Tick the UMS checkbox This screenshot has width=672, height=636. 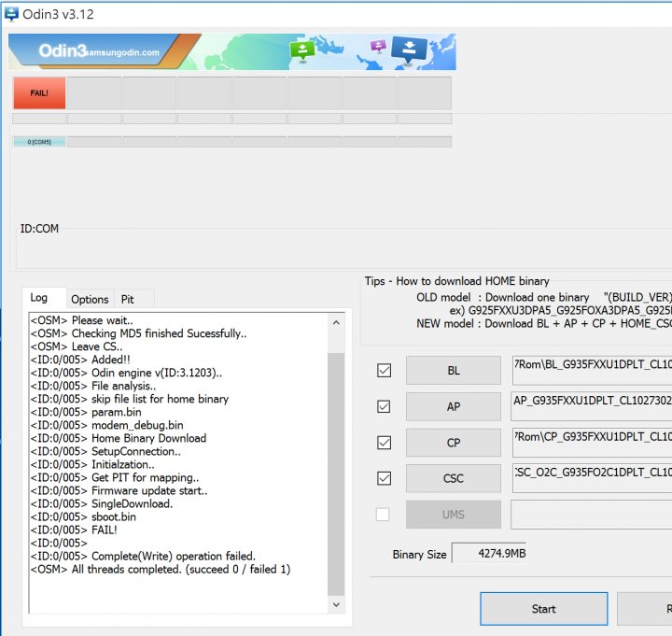point(383,514)
